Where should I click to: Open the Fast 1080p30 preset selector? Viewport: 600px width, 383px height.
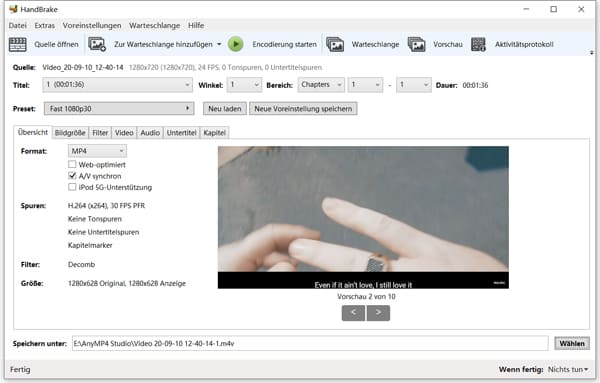point(119,109)
